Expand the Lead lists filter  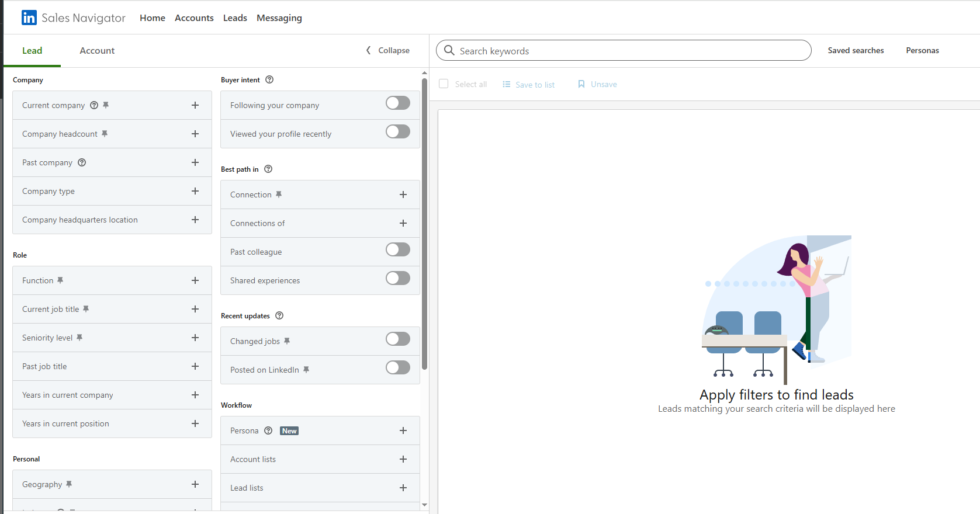[403, 488]
